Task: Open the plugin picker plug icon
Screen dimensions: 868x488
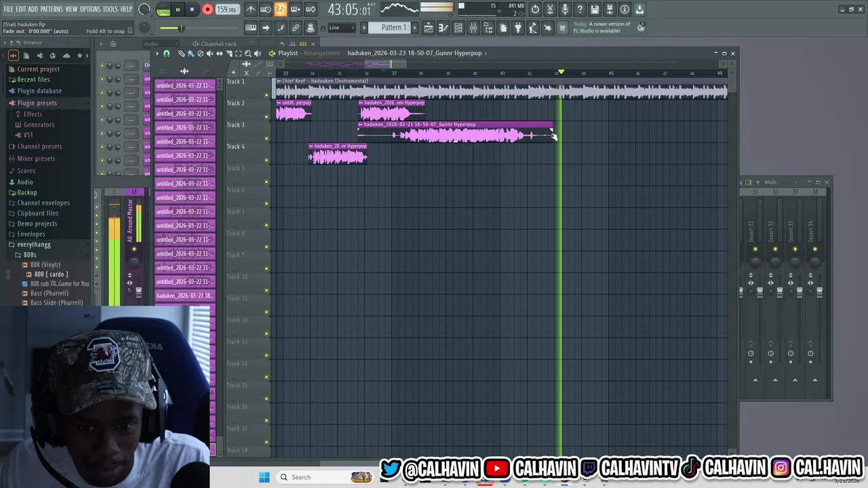Action: (x=518, y=28)
